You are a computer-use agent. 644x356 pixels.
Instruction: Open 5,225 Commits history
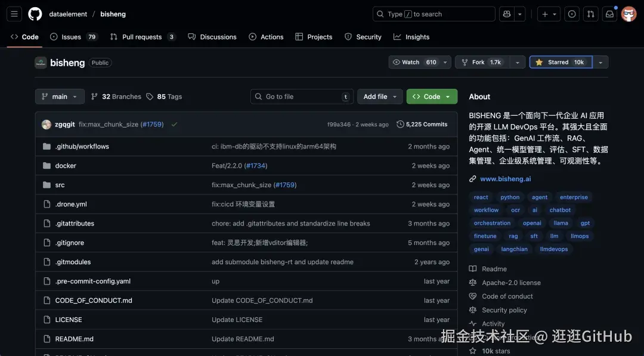[x=422, y=125]
